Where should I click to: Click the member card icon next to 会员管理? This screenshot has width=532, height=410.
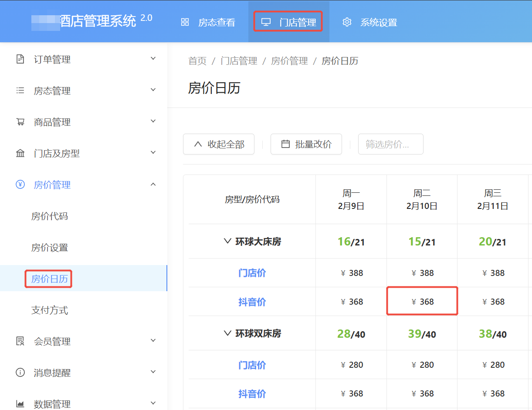[20, 341]
